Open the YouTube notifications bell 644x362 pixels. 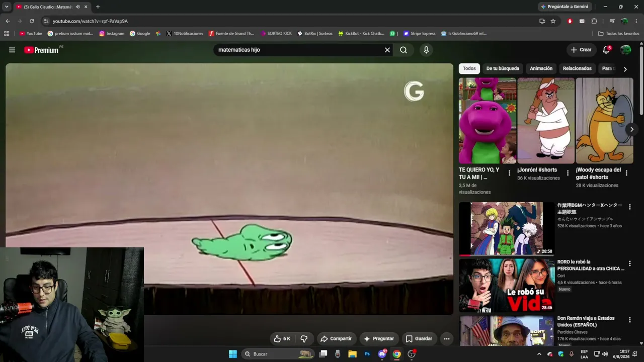tap(606, 50)
